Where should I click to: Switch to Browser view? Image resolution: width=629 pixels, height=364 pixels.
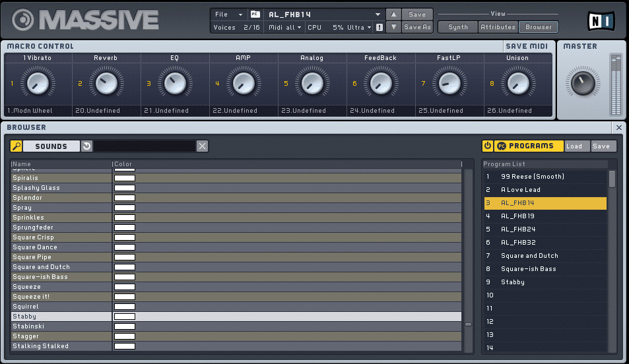click(539, 27)
